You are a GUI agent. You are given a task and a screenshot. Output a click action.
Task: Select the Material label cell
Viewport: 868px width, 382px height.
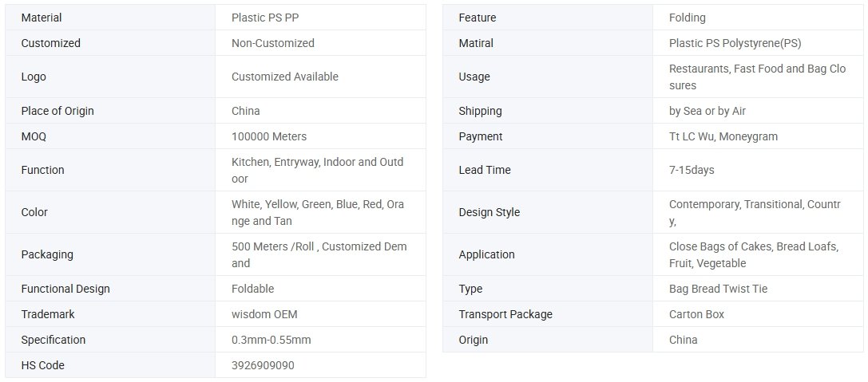[x=110, y=18]
